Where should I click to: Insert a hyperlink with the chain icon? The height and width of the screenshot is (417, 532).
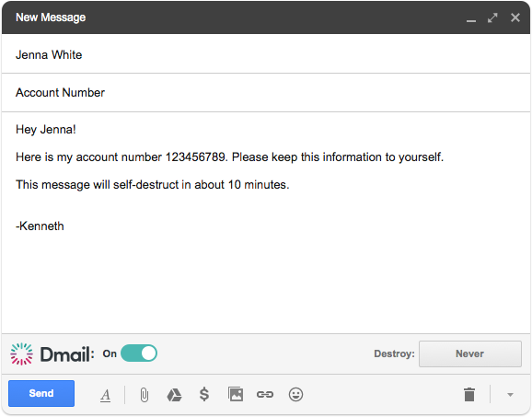[265, 394]
